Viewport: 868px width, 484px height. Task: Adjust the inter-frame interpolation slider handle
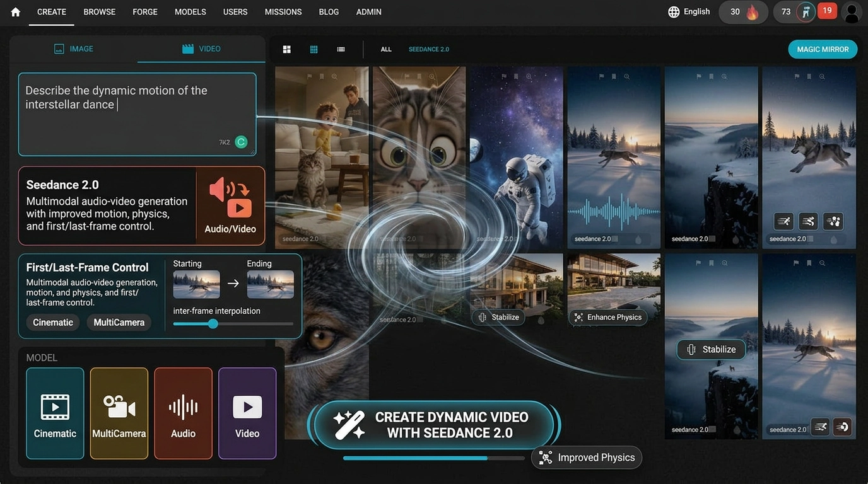tap(213, 324)
